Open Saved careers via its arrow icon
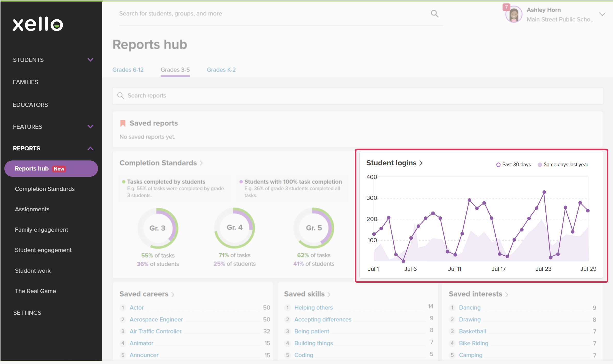The height and width of the screenshot is (364, 613). click(x=173, y=294)
